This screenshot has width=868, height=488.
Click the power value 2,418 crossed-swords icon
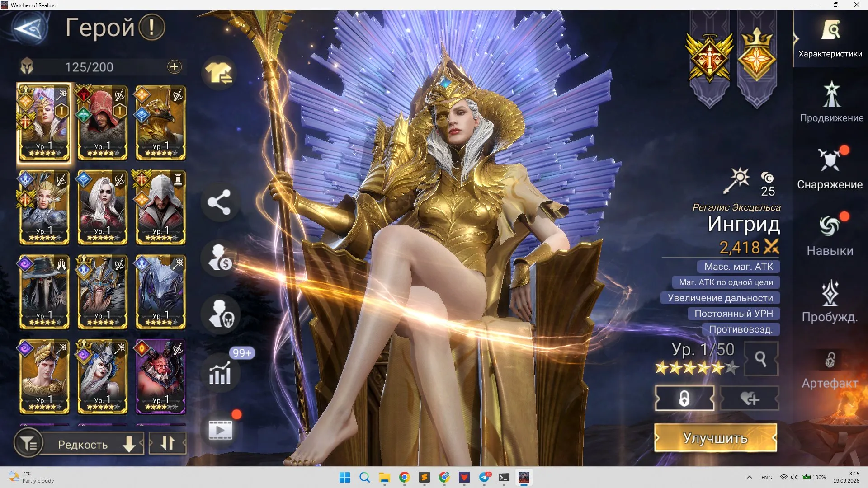pos(771,247)
